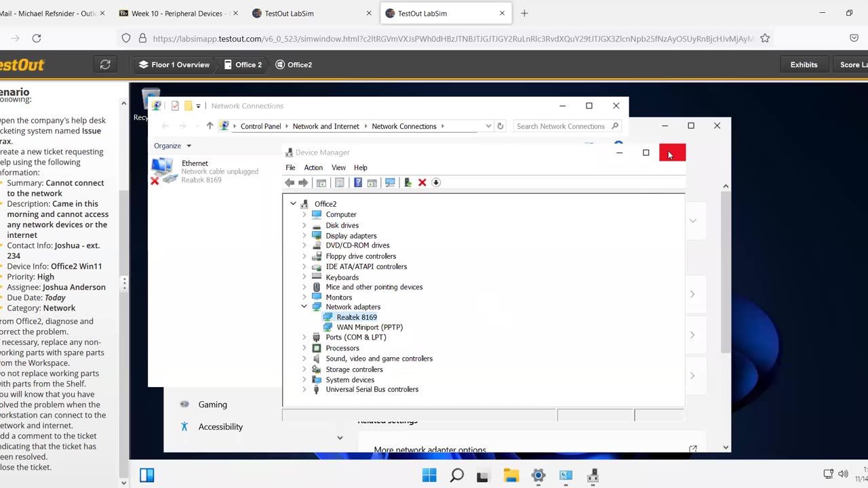Select the IDE ATA/ATAPI controllers item

(x=366, y=266)
